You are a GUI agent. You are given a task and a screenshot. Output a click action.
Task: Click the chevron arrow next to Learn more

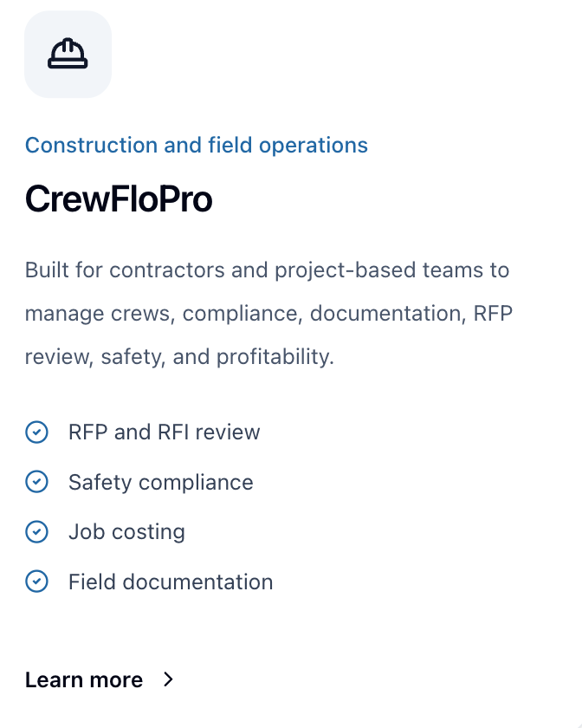169,679
